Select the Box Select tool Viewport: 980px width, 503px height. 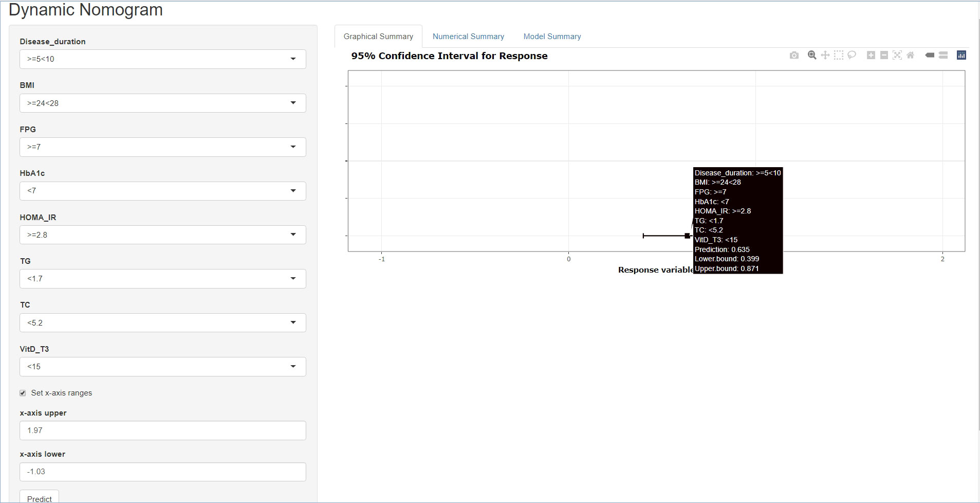pyautogui.click(x=839, y=55)
